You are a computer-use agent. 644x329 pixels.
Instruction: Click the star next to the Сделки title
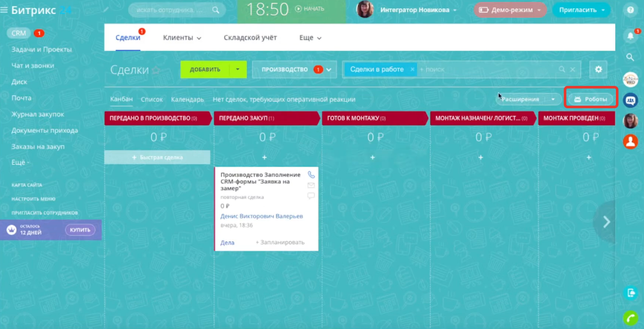[155, 71]
